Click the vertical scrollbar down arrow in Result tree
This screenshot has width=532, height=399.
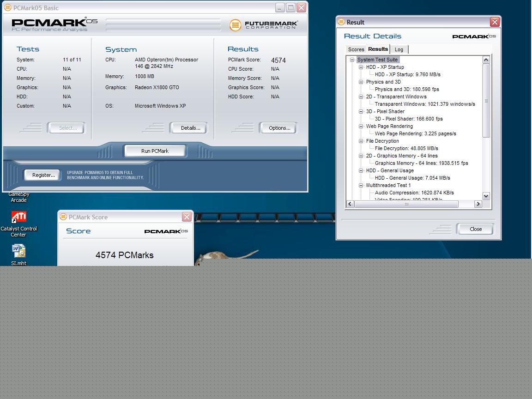click(x=486, y=196)
